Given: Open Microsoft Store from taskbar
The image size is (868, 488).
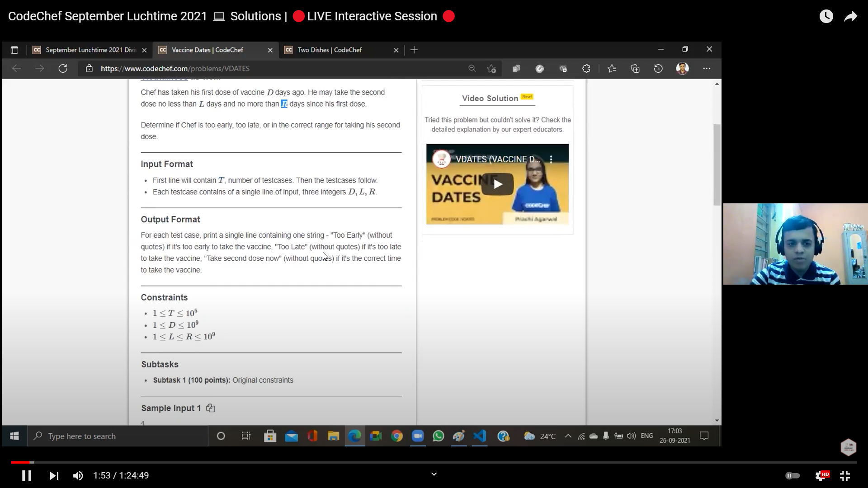Looking at the screenshot, I should [270, 436].
